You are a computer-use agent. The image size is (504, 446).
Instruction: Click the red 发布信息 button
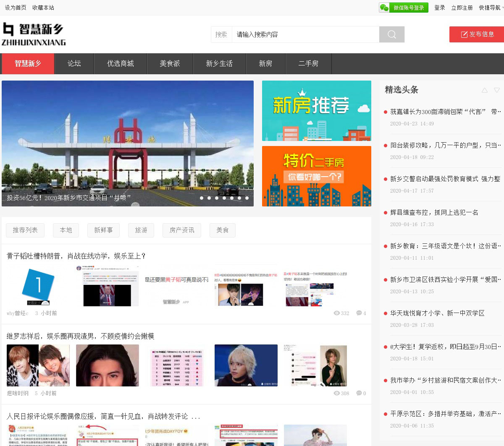coord(477,34)
